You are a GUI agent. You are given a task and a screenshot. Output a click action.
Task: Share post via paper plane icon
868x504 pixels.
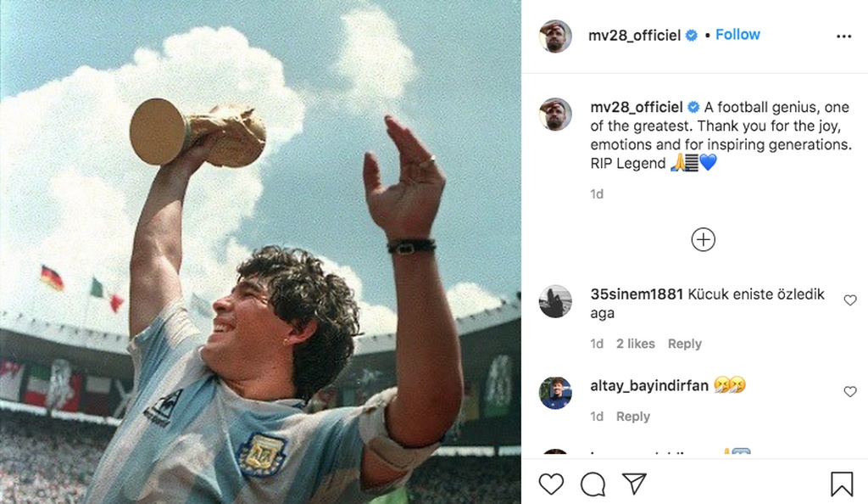click(634, 484)
